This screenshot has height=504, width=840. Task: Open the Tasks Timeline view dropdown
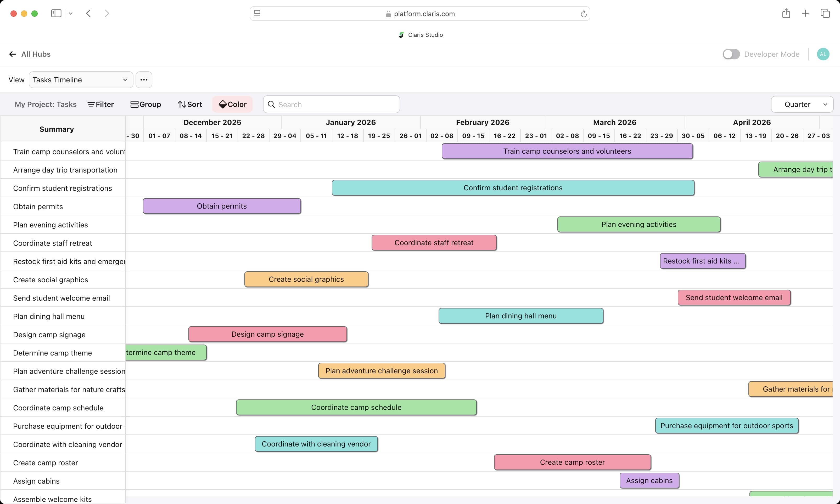pos(81,80)
